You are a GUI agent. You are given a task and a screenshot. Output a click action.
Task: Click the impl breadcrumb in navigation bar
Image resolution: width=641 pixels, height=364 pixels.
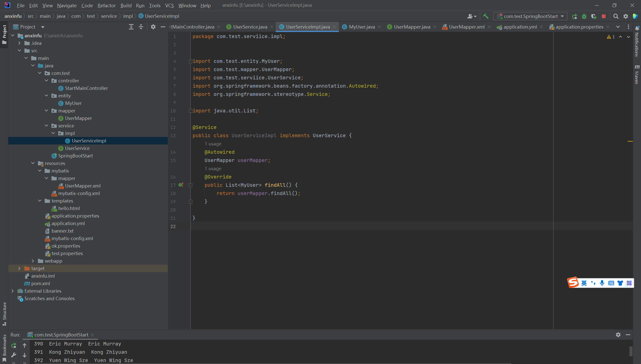(128, 16)
